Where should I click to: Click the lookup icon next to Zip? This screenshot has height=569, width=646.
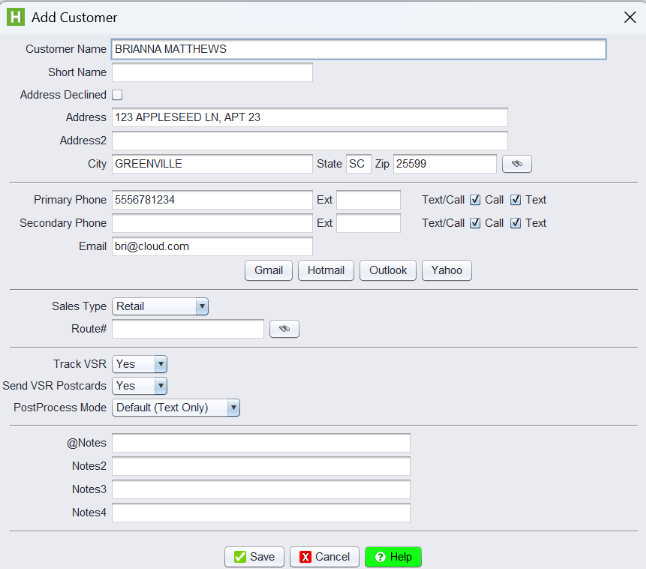[x=517, y=164]
